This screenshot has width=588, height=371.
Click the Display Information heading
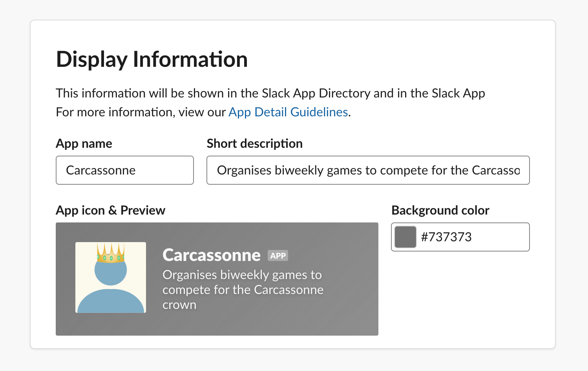pos(152,60)
